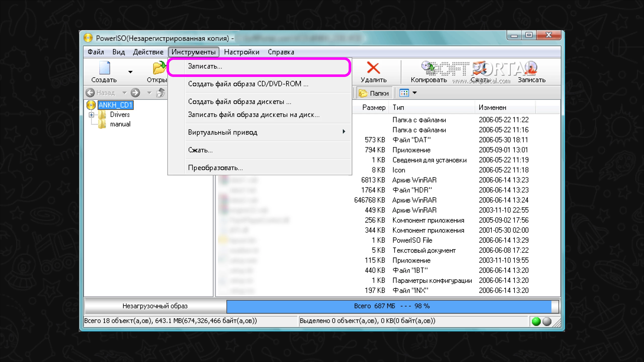The height and width of the screenshot is (362, 644).
Task: Click the Создать new image icon
Action: (104, 68)
